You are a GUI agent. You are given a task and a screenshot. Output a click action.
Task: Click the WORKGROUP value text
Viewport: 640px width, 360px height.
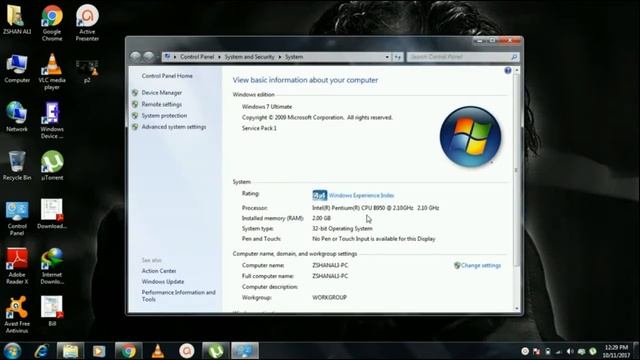[329, 298]
